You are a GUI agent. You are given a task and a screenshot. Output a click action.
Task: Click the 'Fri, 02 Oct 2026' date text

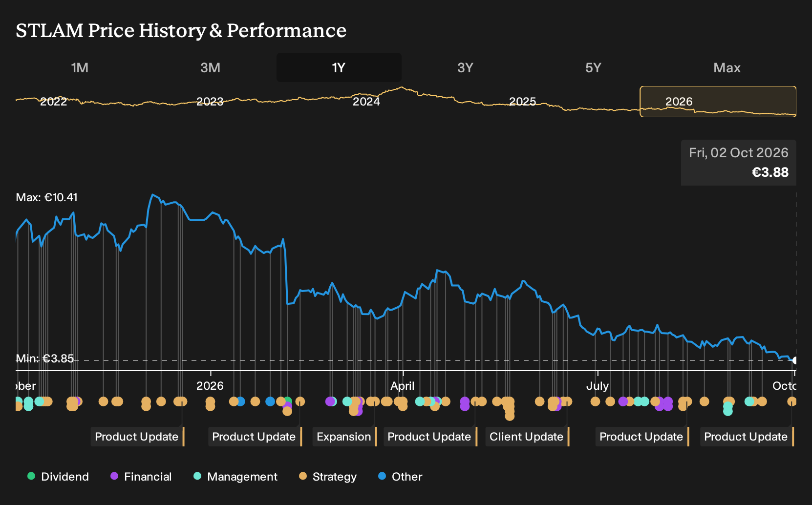739,153
